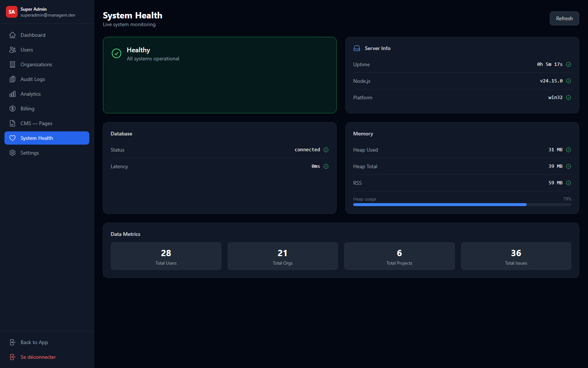The image size is (588, 368).
Task: Click the win32 platform value
Action: pyautogui.click(x=555, y=98)
